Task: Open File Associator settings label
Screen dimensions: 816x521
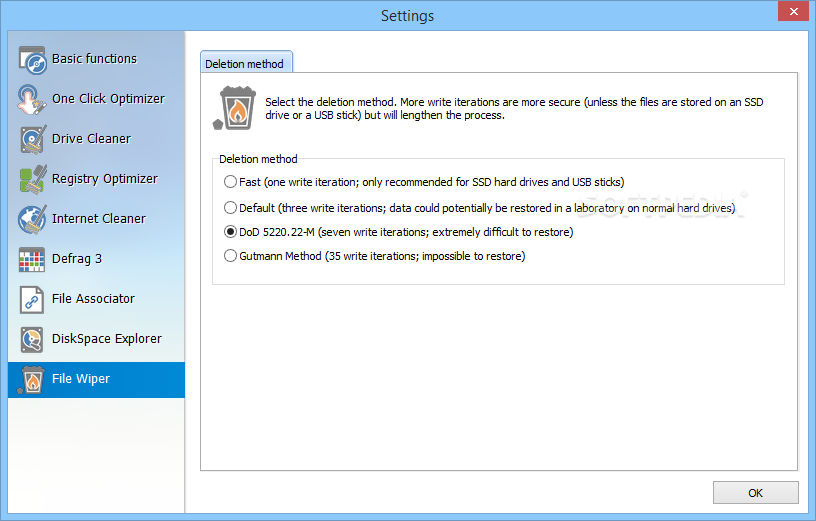Action: coord(93,299)
